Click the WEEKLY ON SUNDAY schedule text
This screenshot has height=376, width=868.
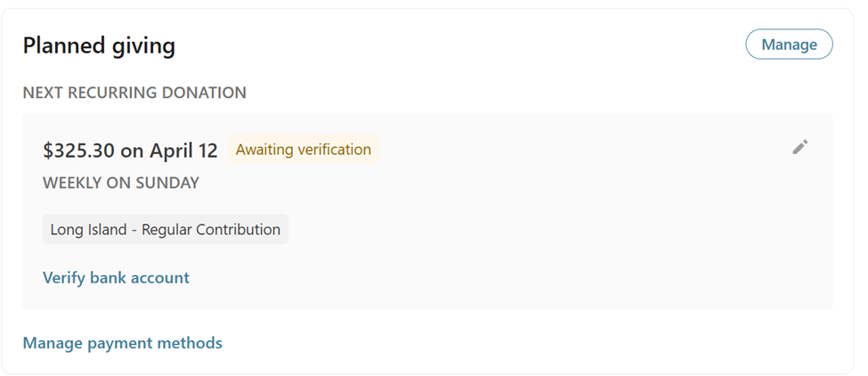tap(121, 184)
